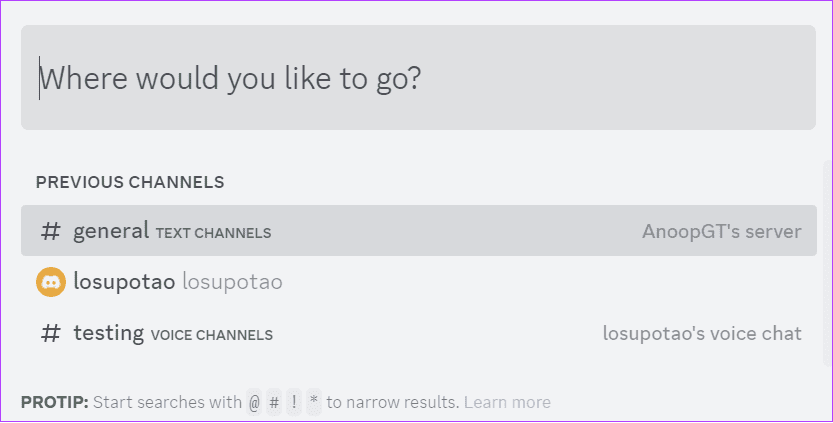Click the * symbol key in protip

[x=314, y=402]
